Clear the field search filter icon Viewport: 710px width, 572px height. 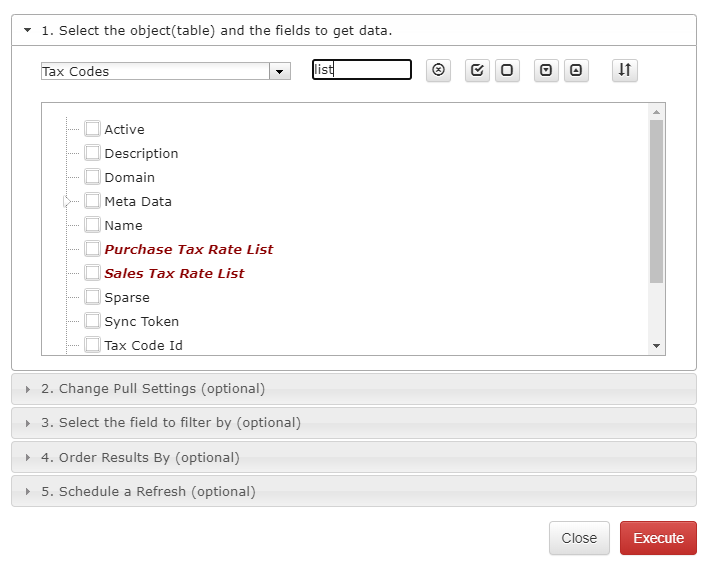click(438, 70)
